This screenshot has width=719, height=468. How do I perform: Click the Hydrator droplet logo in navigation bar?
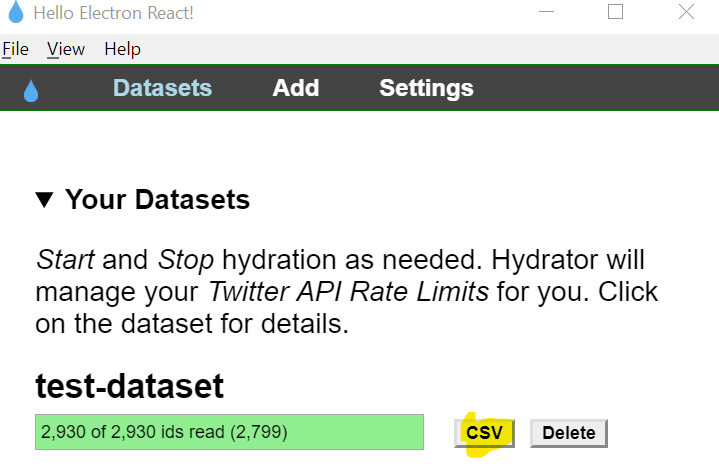point(31,91)
